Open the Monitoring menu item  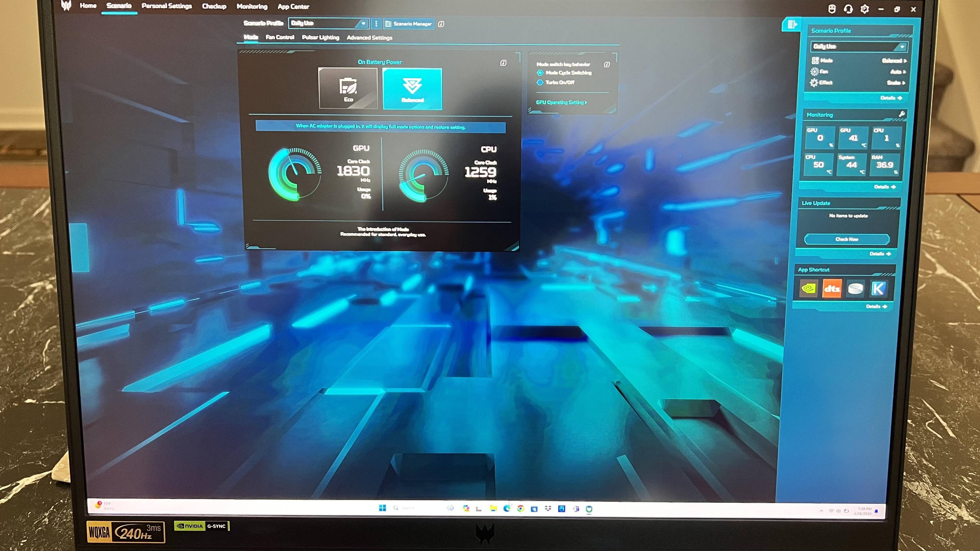(x=252, y=6)
